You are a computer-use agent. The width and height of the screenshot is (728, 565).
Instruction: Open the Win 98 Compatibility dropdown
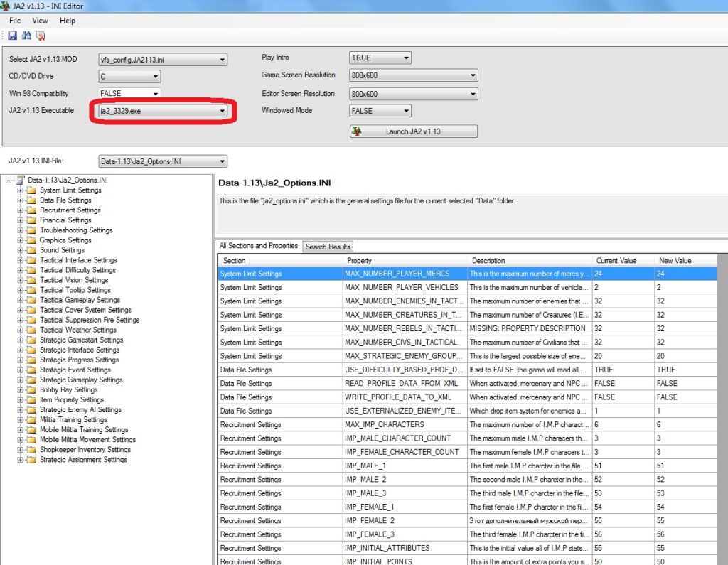click(x=155, y=94)
